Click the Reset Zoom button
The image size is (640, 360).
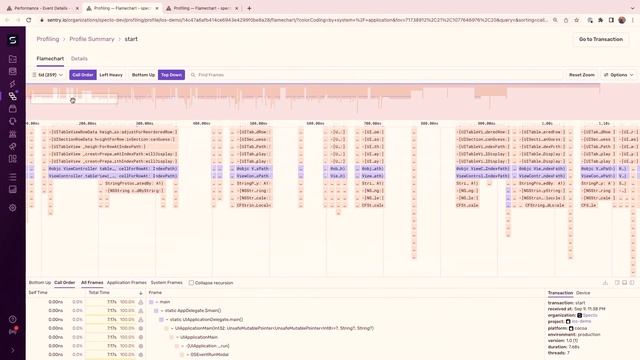click(x=582, y=75)
